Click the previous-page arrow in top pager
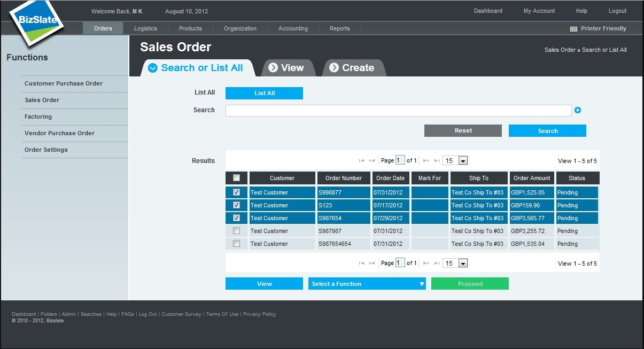 (372, 160)
